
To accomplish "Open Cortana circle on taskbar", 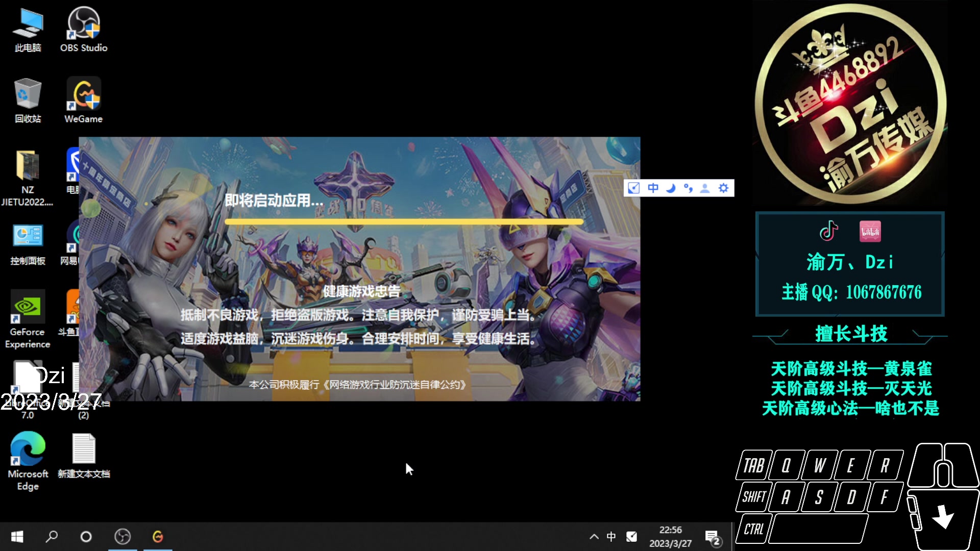I will 86,537.
